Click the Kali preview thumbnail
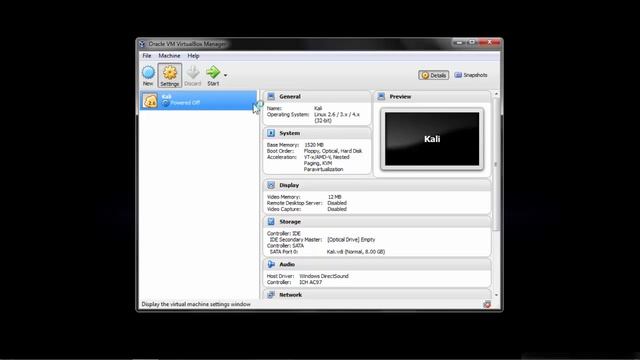 point(432,139)
